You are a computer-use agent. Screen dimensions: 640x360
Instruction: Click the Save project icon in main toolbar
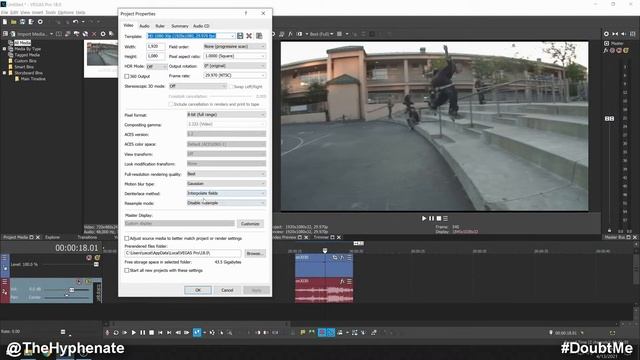(x=22, y=22)
